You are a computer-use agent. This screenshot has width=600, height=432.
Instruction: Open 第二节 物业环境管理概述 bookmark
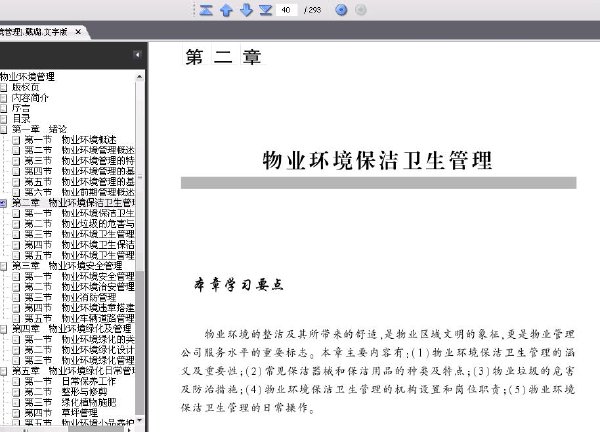tap(80, 150)
